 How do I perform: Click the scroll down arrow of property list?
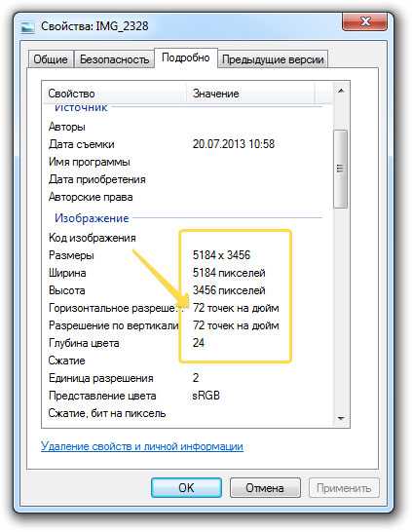341,418
